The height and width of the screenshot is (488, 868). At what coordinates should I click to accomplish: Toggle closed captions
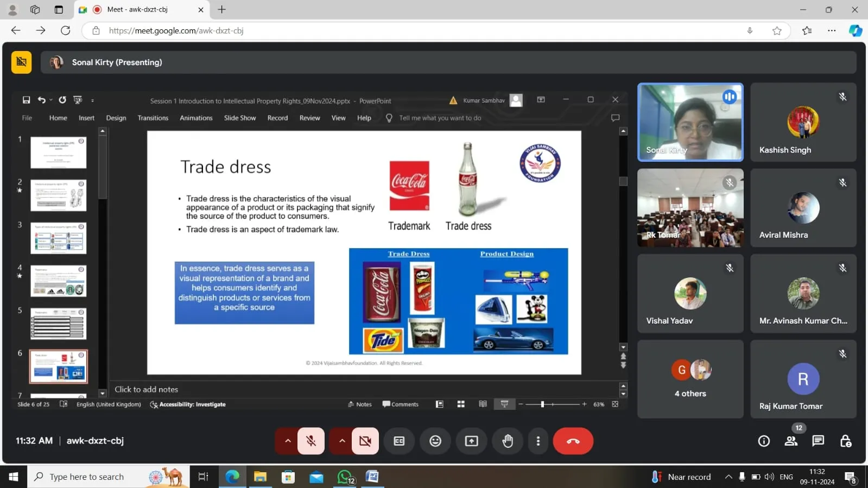click(399, 441)
